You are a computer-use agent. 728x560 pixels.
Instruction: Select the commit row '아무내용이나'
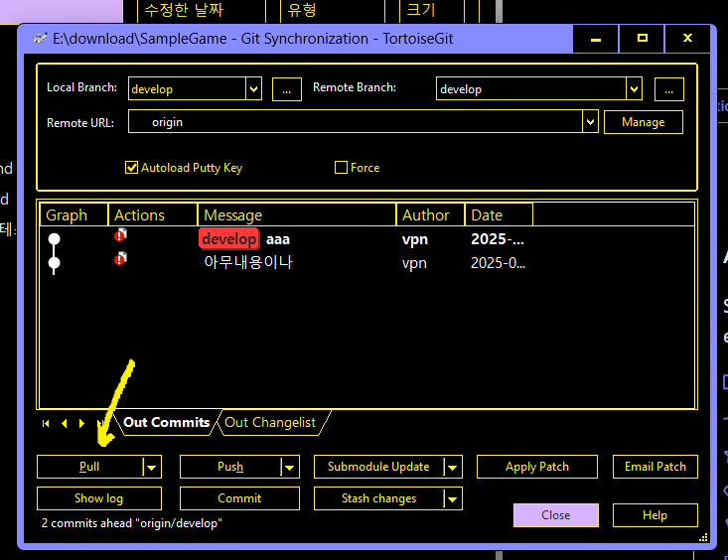[366, 263]
